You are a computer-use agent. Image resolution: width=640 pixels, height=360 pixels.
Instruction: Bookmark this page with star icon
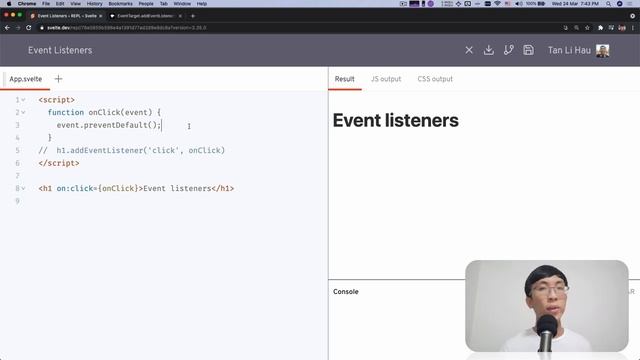[x=587, y=28]
